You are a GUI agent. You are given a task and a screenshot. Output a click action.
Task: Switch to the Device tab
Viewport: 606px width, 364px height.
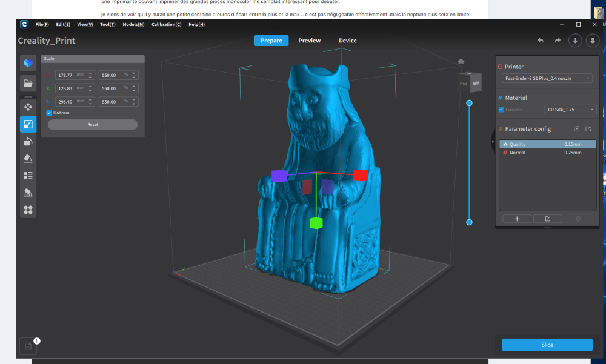tap(348, 41)
